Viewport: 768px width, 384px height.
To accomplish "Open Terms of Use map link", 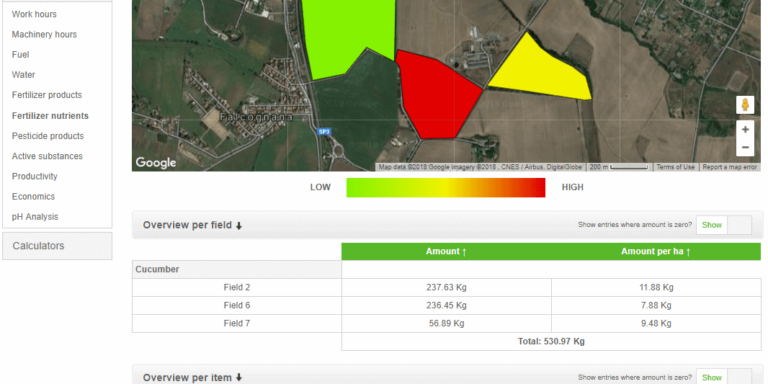I will coord(675,167).
